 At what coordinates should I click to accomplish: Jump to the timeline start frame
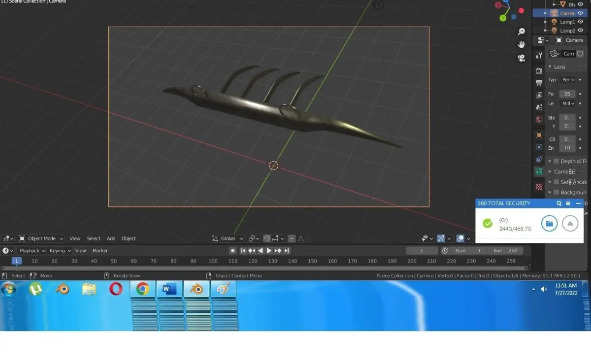coord(243,251)
